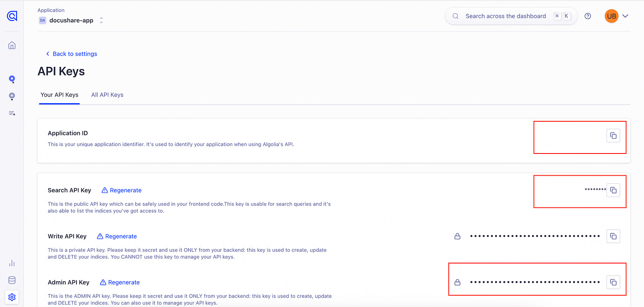Click the Write API Key label
This screenshot has width=644, height=307.
pos(67,236)
